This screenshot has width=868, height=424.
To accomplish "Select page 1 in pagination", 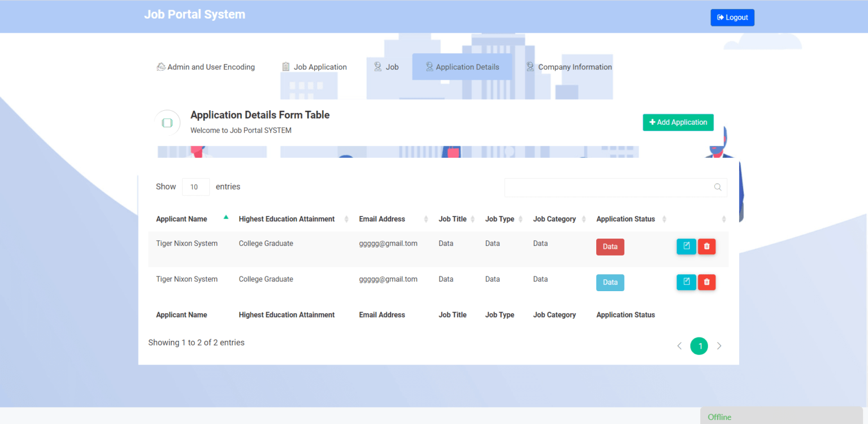I will pyautogui.click(x=699, y=346).
